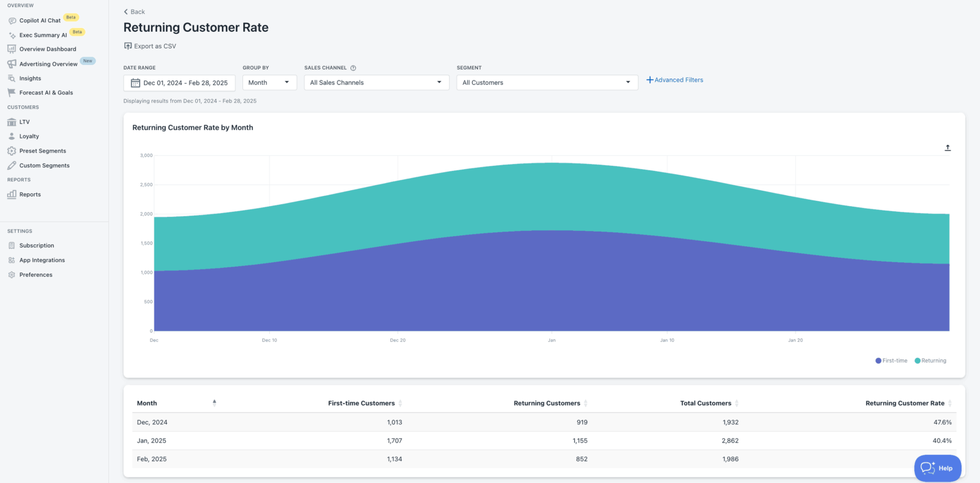Screen dimensions: 980x483
Task: Toggle the First-time series in chart legend
Action: pyautogui.click(x=891, y=360)
